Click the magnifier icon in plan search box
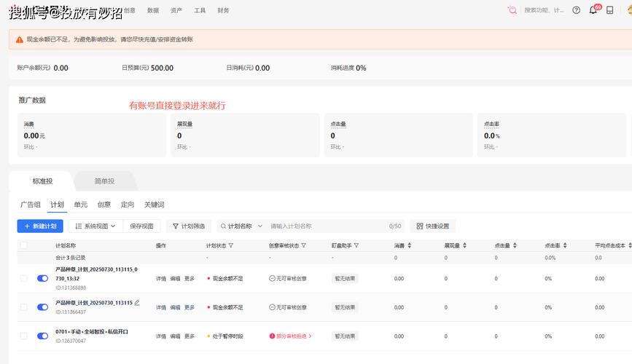The height and width of the screenshot is (364, 632). coord(223,226)
